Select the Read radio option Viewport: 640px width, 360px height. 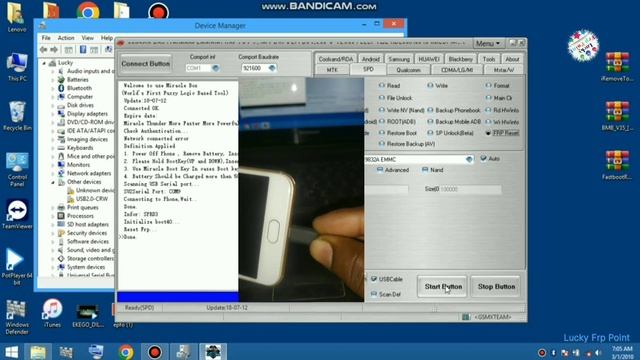tap(389, 85)
